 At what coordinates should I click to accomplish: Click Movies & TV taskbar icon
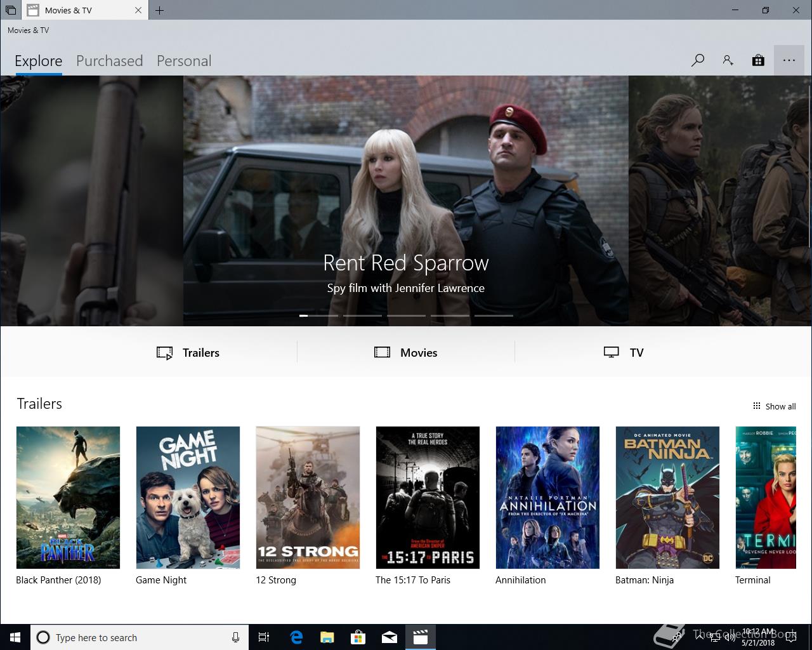[421, 637]
